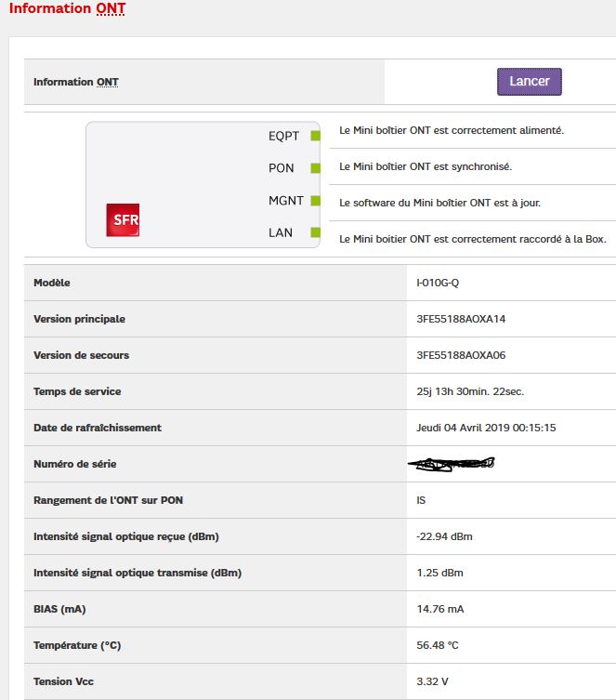Click the temperature value 56.48 °C
This screenshot has height=700, width=616.
pos(439,645)
